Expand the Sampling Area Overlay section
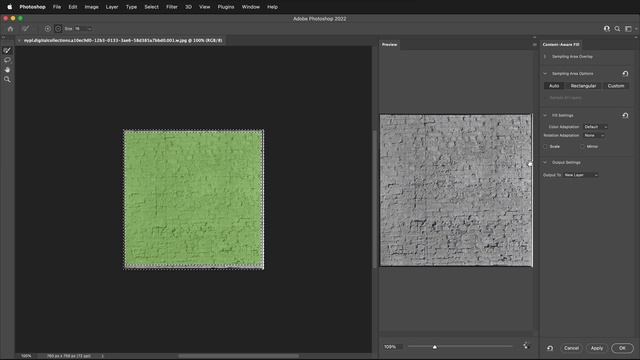The image size is (640, 360). (545, 57)
